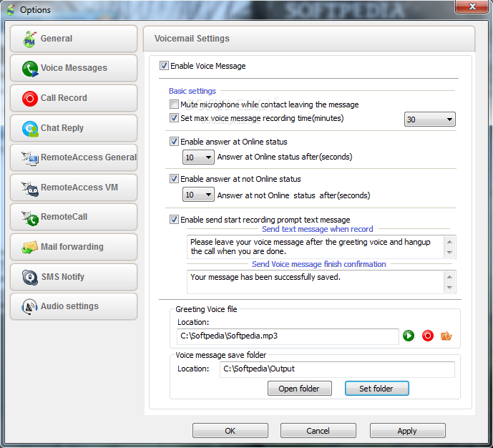Viewport: 493px width, 448px height.
Task: Open the General options tab label
Action: click(x=57, y=39)
